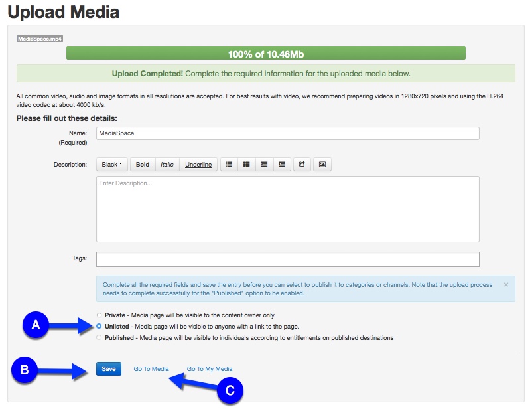Toggle Italic formatting in description toolbar

point(167,164)
